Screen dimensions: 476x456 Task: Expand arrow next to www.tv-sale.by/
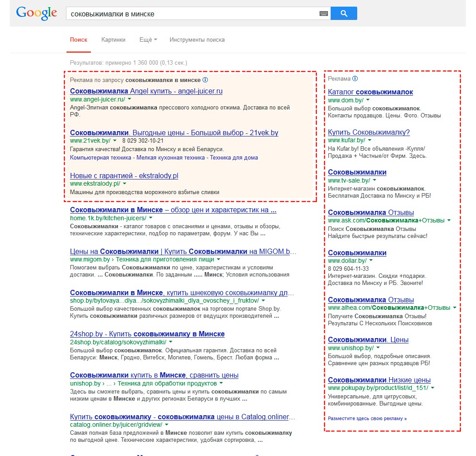(375, 180)
